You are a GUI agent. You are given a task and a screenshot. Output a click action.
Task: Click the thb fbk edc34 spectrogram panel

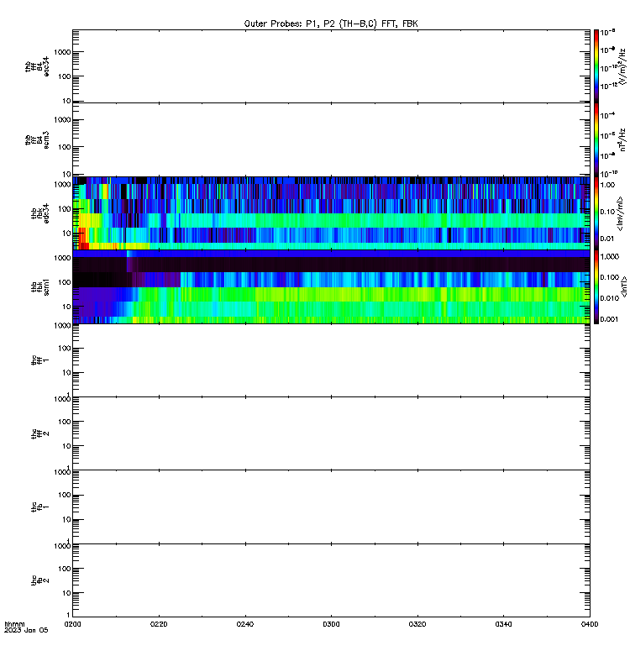pos(331,213)
